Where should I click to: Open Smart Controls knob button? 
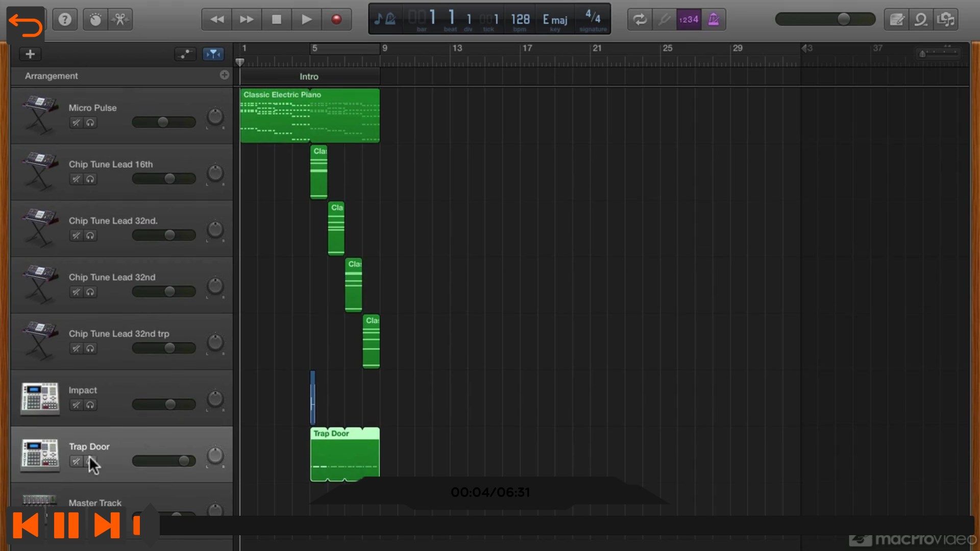(x=95, y=20)
